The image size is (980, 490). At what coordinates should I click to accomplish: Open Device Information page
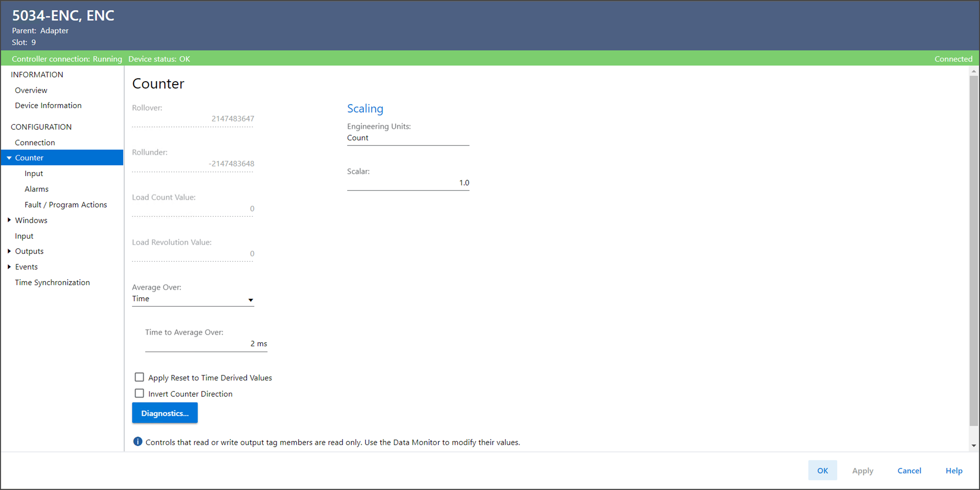48,105
